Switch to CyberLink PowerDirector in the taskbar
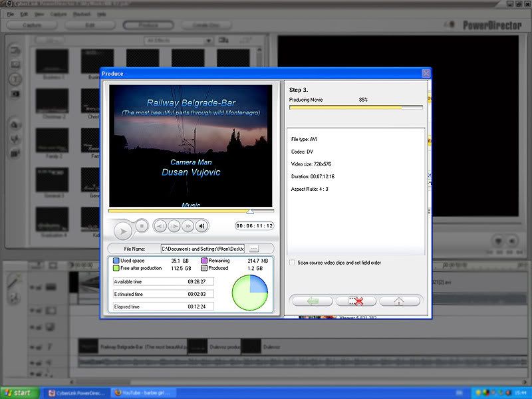Screen dimensions: 532x399 click(x=78, y=393)
